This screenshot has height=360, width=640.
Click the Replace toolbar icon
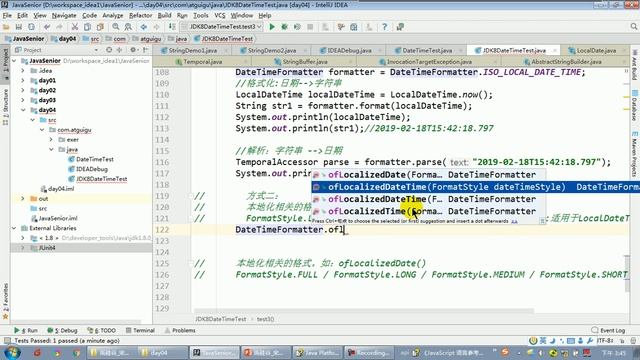tap(128, 27)
